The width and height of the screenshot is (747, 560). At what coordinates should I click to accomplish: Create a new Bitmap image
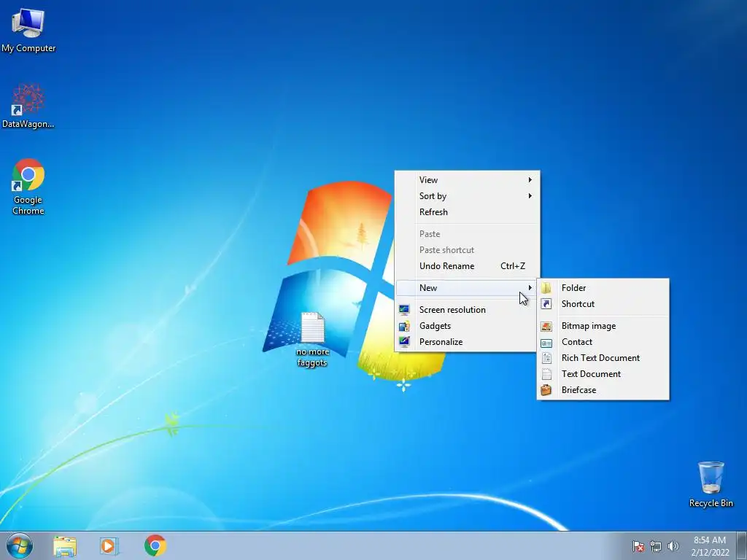[603, 326]
